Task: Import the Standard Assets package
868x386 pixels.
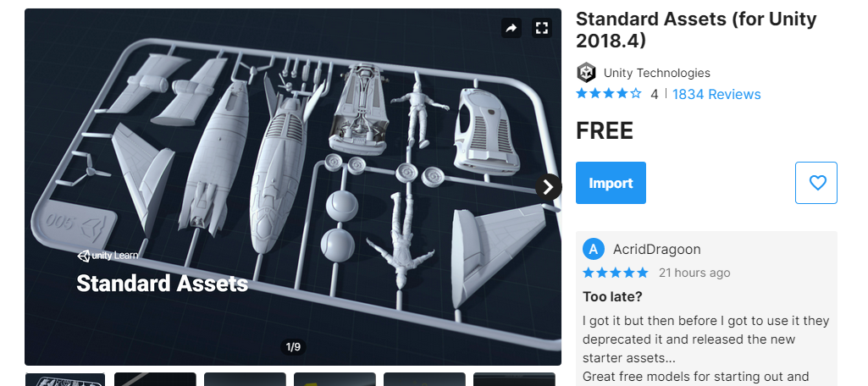Action: (611, 183)
